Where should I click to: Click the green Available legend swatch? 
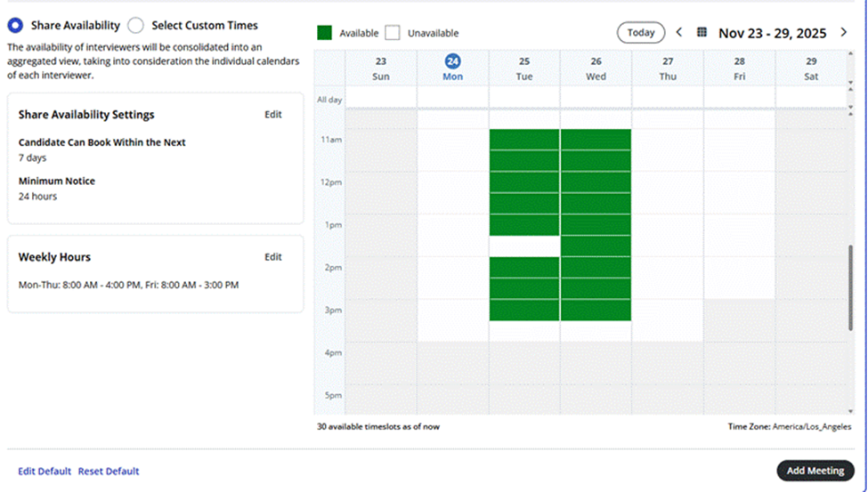click(x=325, y=33)
